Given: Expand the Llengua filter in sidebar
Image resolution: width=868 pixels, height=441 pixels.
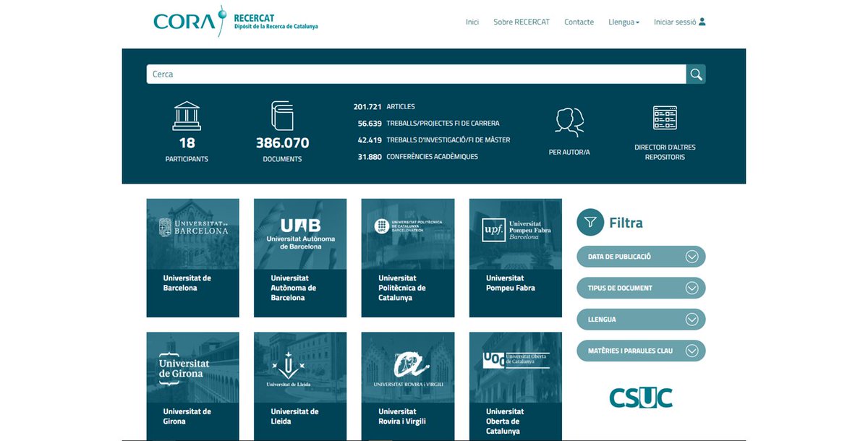Looking at the screenshot, I should point(641,319).
